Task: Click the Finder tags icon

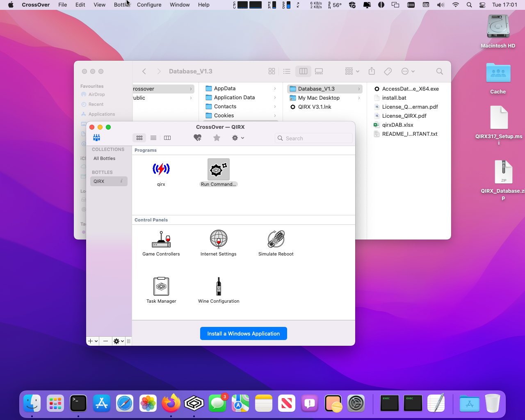Action: pyautogui.click(x=388, y=71)
